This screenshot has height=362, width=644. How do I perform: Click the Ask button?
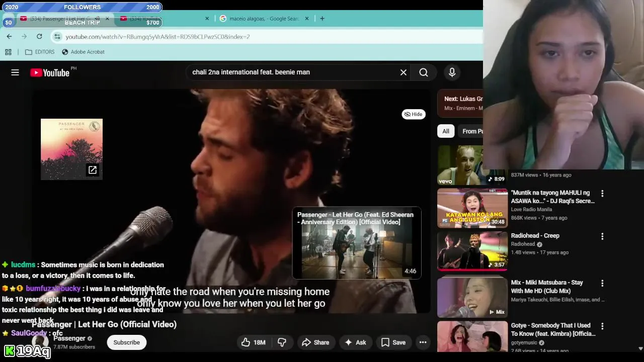pos(355,342)
